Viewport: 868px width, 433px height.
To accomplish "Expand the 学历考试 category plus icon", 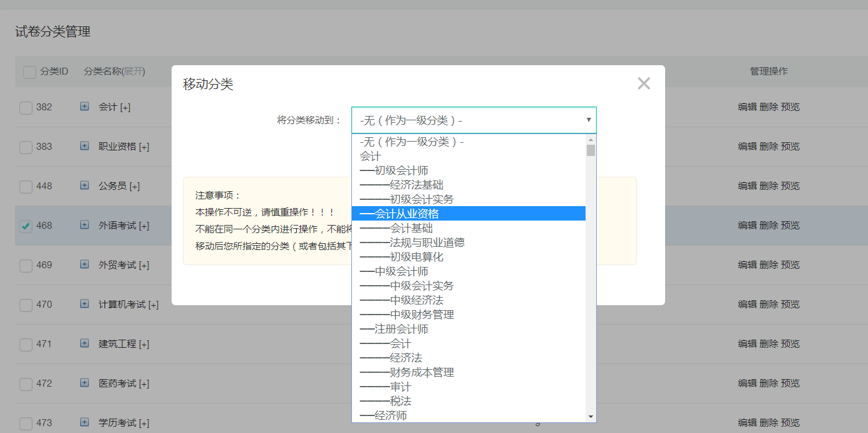I will click(84, 422).
